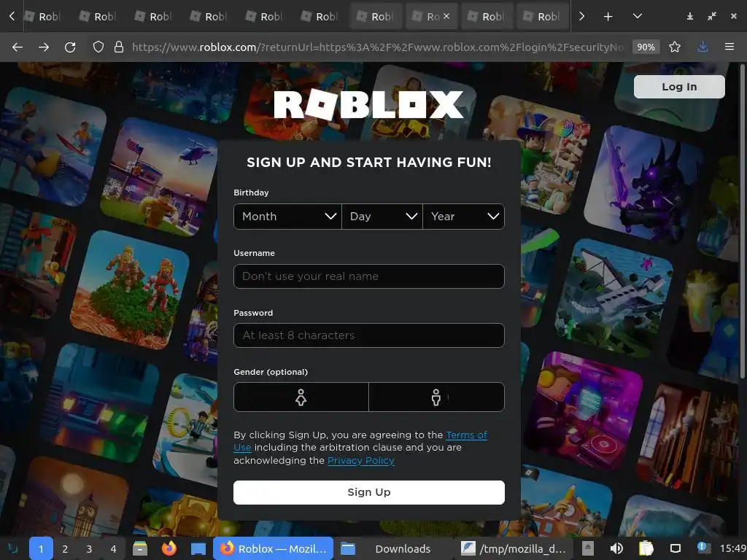Click the Sign Up button
747x560 pixels.
click(368, 492)
